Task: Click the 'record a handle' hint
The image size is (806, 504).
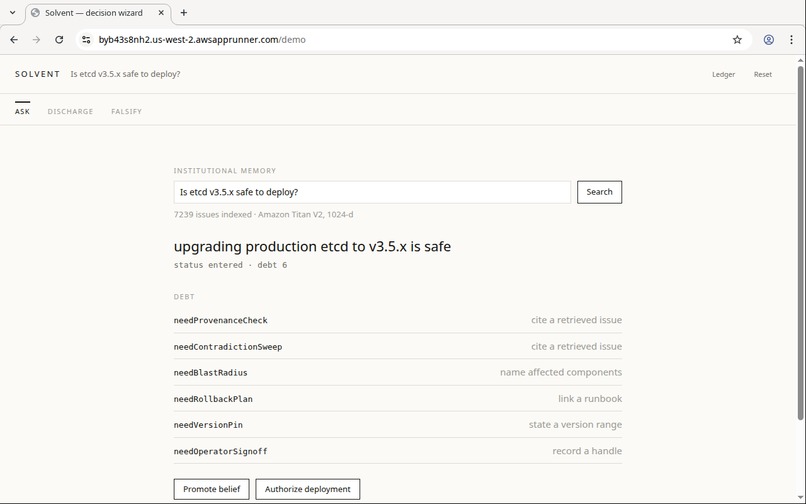Action: pyautogui.click(x=587, y=451)
